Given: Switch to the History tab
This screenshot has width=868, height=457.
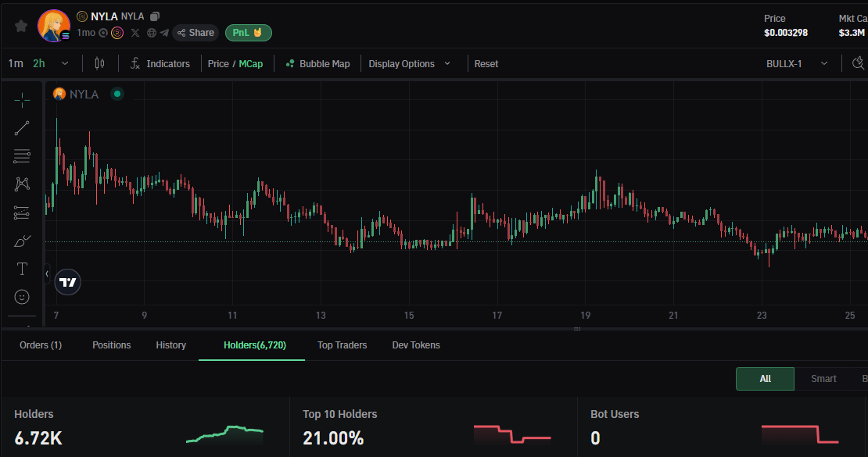Looking at the screenshot, I should click(171, 345).
